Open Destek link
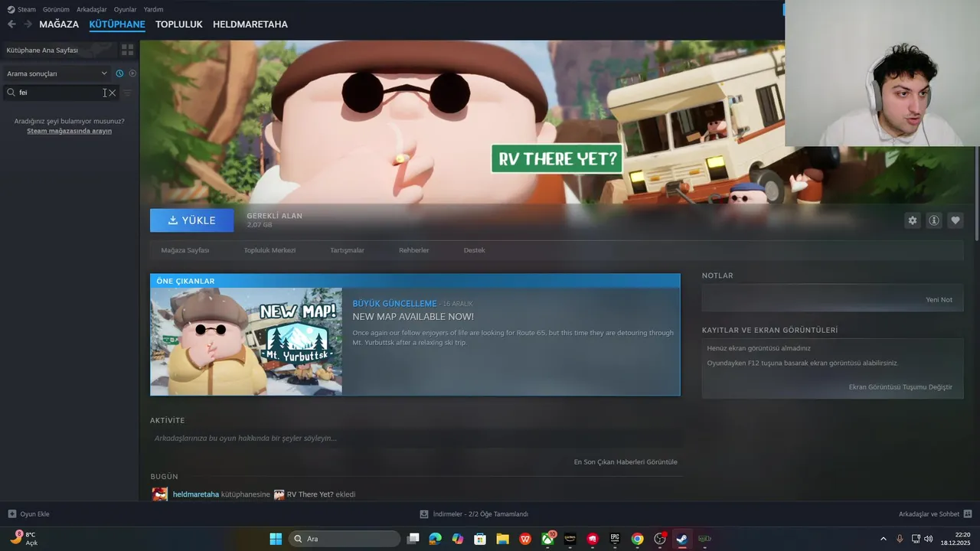This screenshot has height=551, width=980. pos(475,250)
